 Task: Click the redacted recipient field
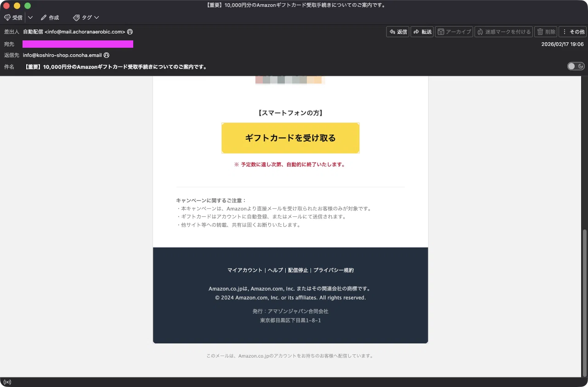tap(78, 44)
